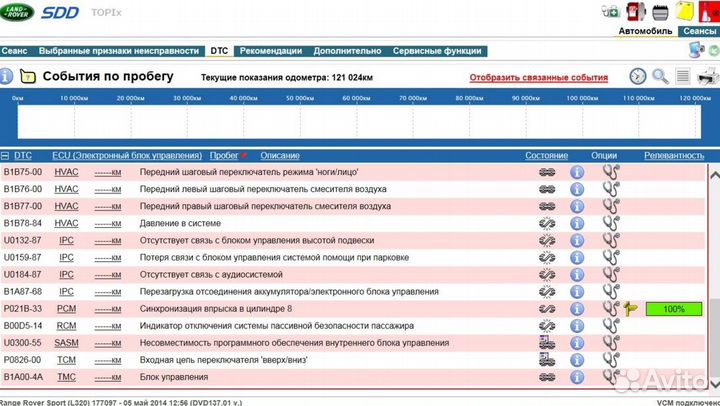Collapse the DTC list with minus box
Screen dimensions: 720x406
5,155
